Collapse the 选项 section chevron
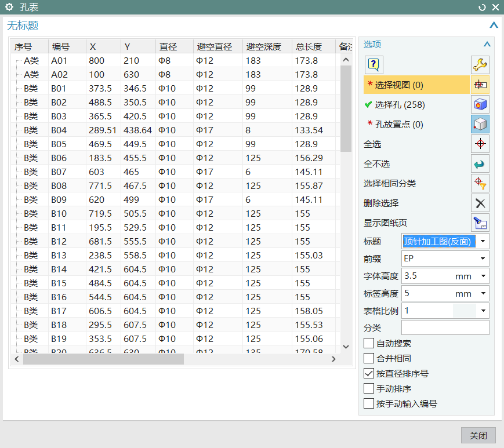Viewport: 504px width, 448px height. click(x=487, y=44)
